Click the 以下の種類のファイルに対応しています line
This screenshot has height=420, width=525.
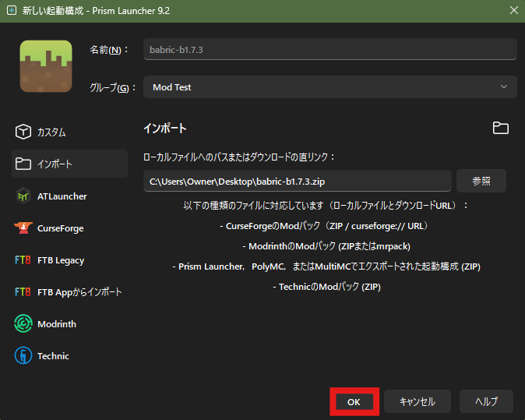[325, 205]
